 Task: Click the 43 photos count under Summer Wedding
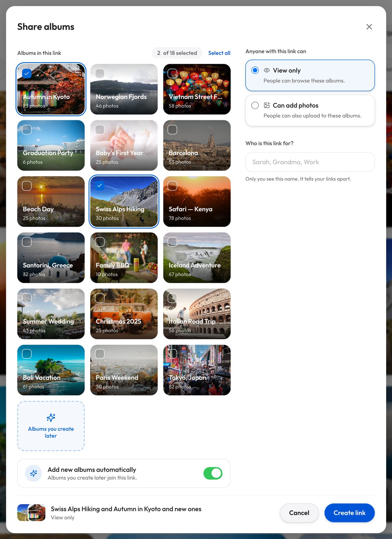[x=34, y=331]
